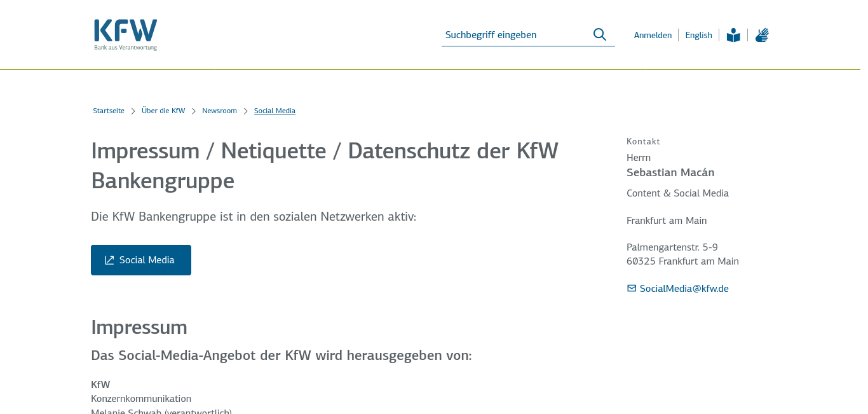Select contact name Sebastian Macán

pyautogui.click(x=670, y=172)
